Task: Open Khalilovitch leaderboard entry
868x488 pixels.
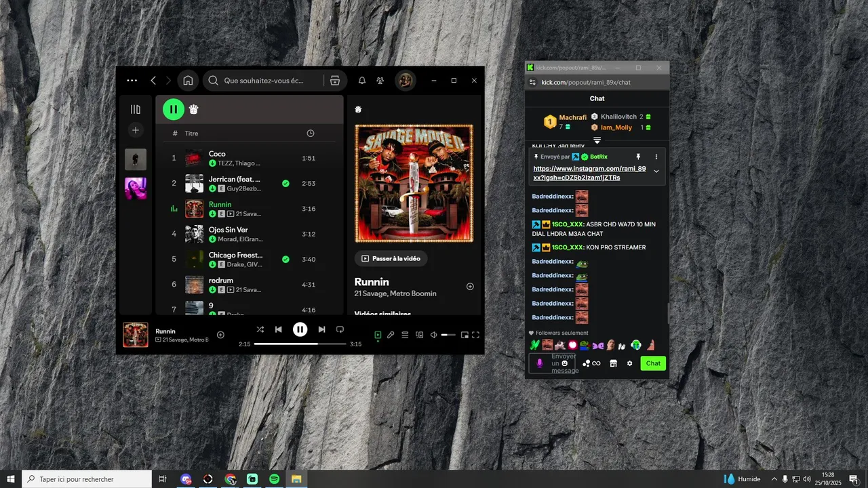Action: click(x=620, y=117)
